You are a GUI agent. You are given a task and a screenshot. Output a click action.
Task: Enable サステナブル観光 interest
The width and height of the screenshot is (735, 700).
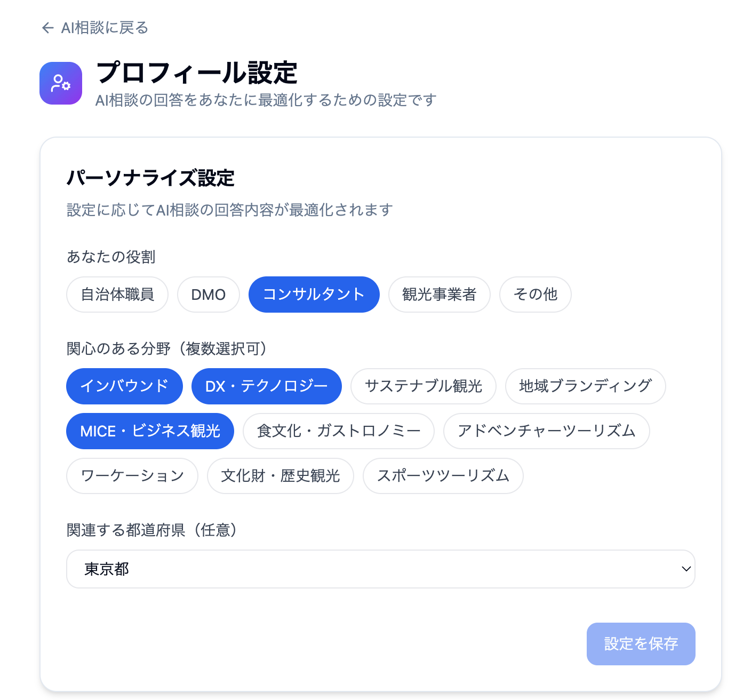click(x=424, y=386)
